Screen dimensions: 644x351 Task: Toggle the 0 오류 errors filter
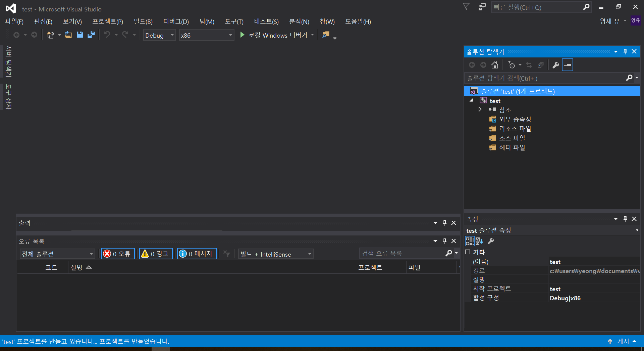[118, 254]
